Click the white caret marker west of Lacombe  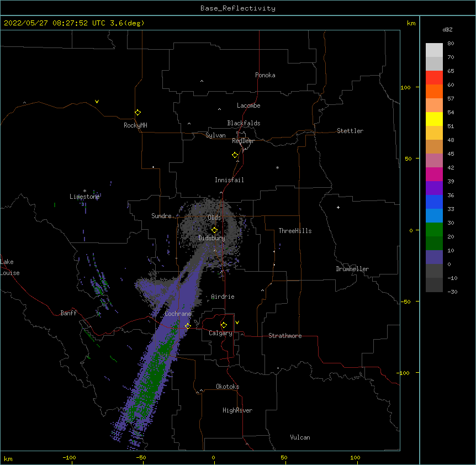pos(219,109)
